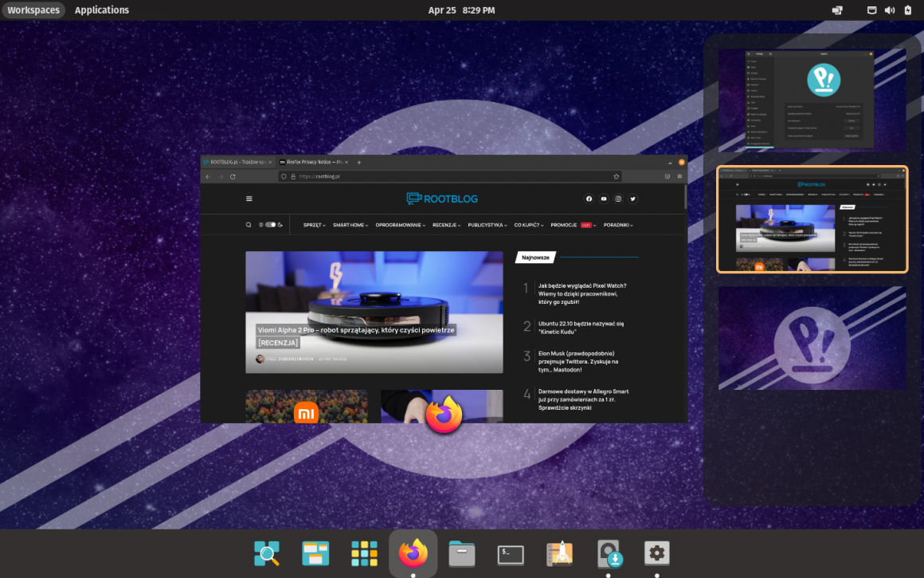Open Pop!_Shop from the dock
This screenshot has height=578, width=924.
(559, 553)
